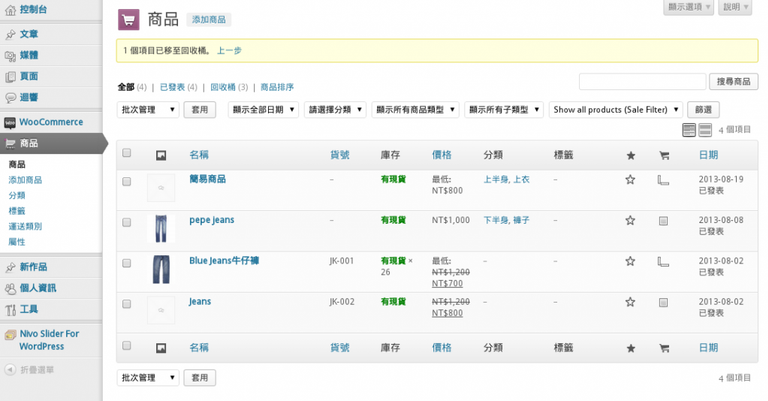768x401 pixels.
Task: Check the box for pepe jeans
Action: coord(127,221)
